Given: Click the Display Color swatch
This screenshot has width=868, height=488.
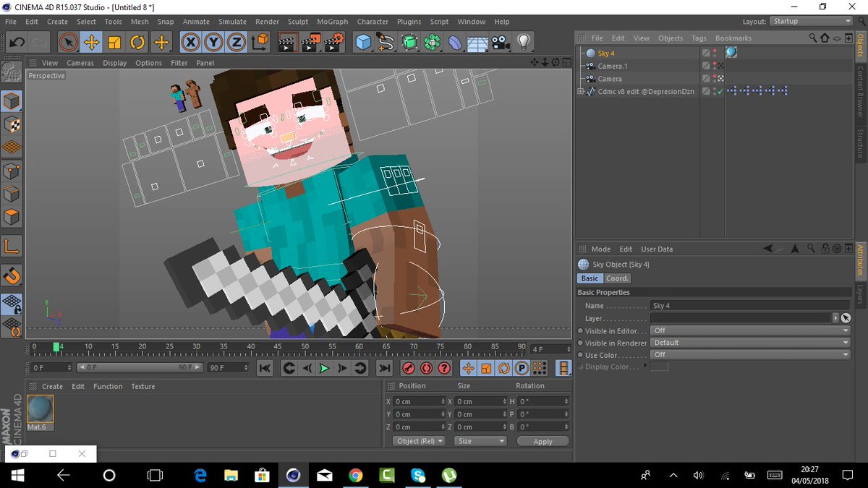Looking at the screenshot, I should pos(659,367).
